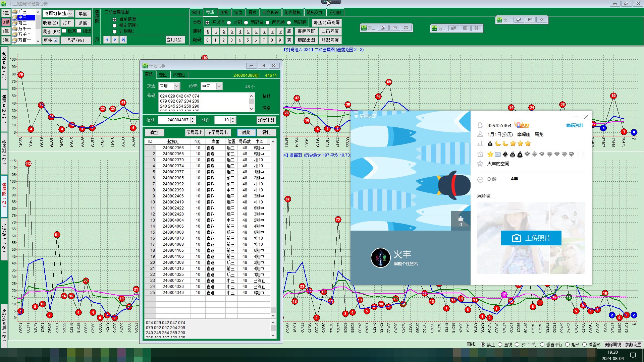
Task: Click the QQ penguin icon beside 859455864
Action: click(x=480, y=125)
